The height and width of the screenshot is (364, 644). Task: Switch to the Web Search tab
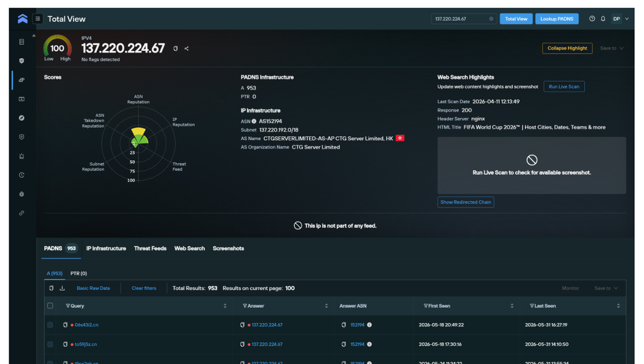click(x=189, y=248)
